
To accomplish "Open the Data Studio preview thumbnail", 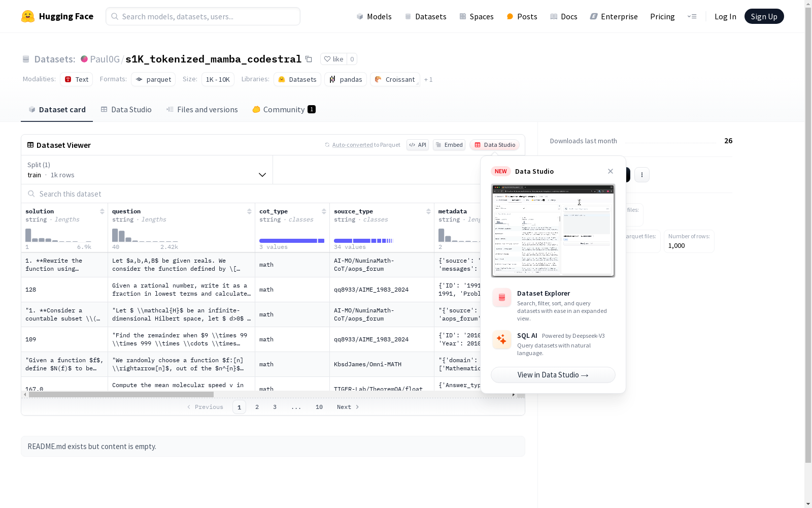I will [553, 231].
